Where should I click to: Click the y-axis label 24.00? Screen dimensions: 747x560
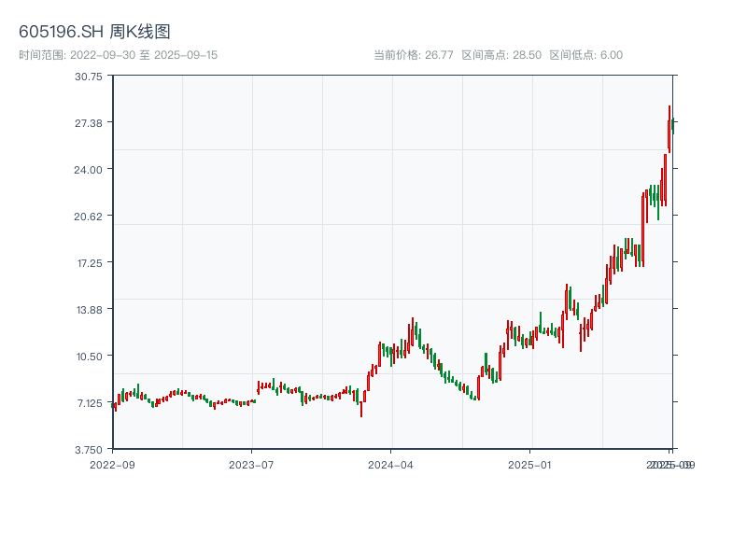point(89,170)
